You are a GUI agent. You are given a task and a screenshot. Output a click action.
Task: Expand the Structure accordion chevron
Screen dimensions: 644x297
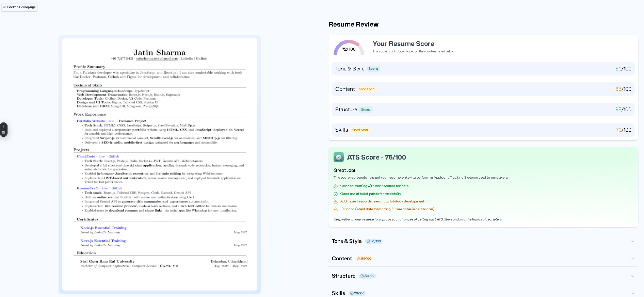[632, 276]
